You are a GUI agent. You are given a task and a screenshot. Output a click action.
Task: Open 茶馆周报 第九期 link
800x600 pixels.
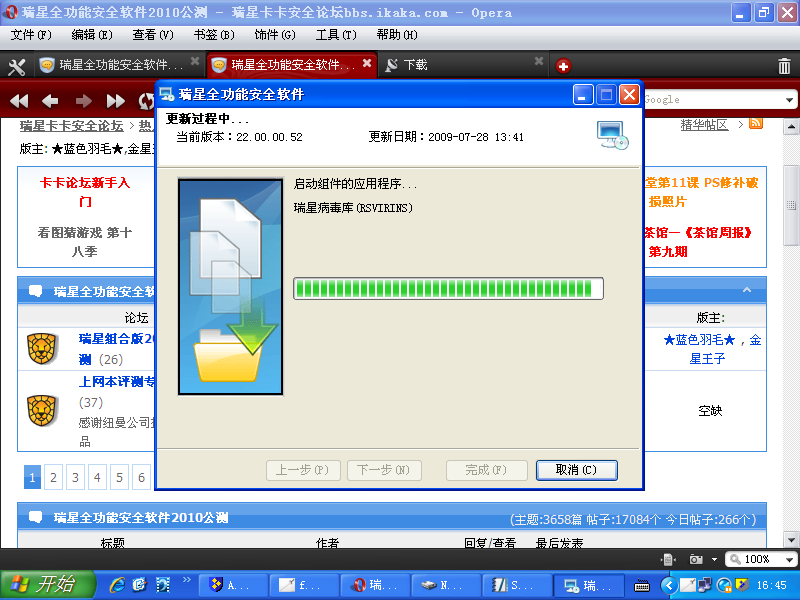[x=698, y=242]
